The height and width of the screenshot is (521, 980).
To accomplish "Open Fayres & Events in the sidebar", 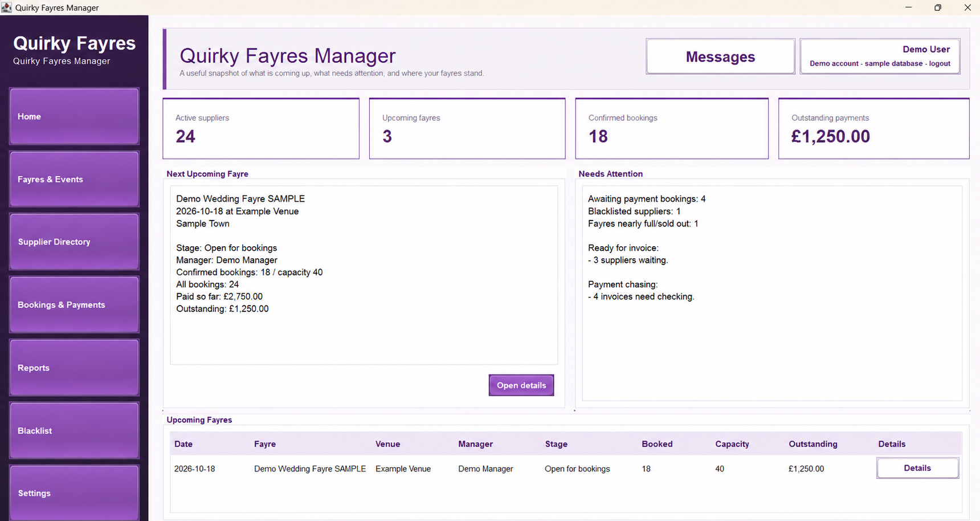I will (x=74, y=179).
